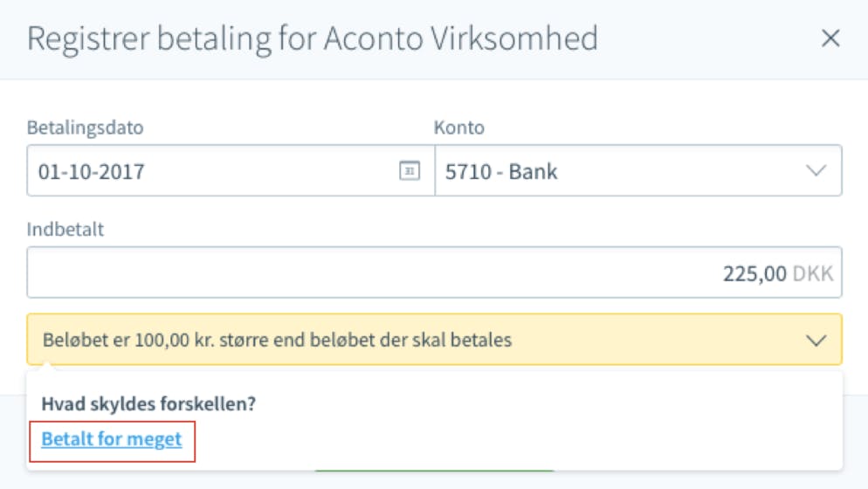Close the Registrer betaling dialog
The width and height of the screenshot is (868, 489).
tap(830, 38)
